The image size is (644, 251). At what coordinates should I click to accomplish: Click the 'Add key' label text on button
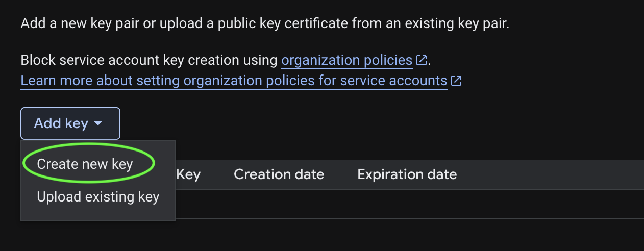(61, 123)
